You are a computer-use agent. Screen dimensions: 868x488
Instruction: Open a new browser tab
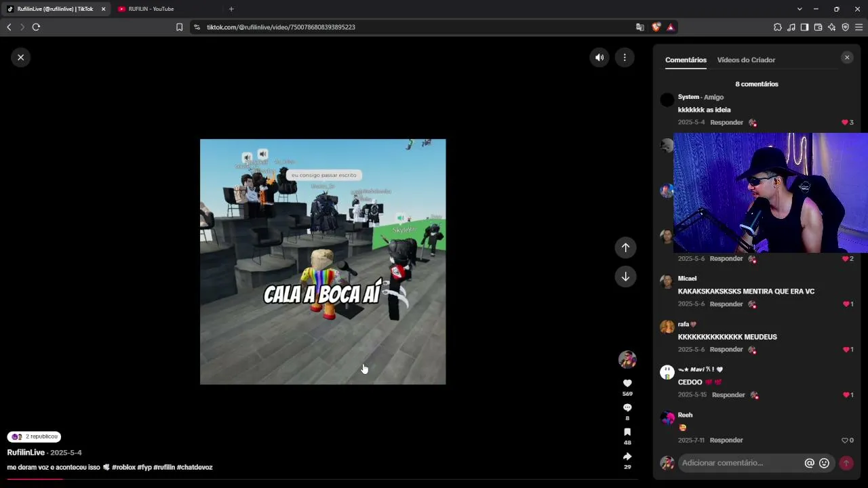(x=231, y=9)
